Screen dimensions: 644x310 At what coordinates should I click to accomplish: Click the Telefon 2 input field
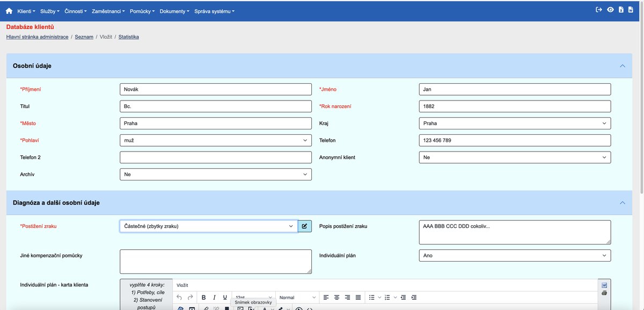(215, 157)
